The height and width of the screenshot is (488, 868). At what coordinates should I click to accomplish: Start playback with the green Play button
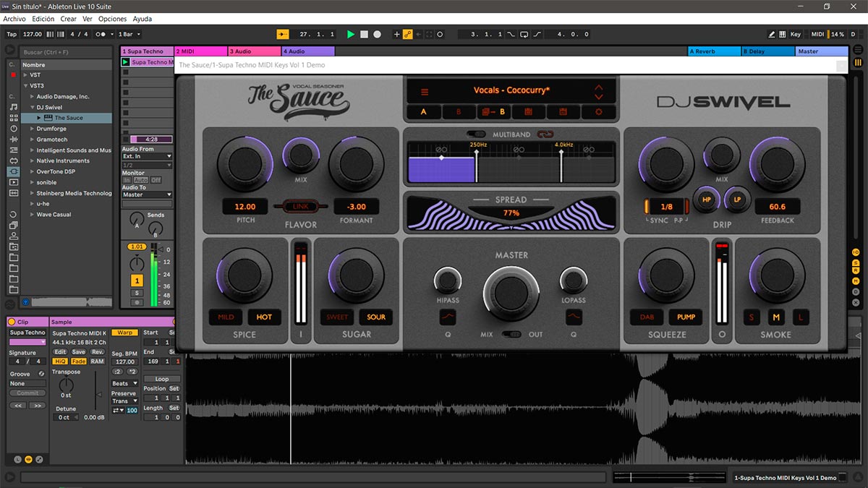351,34
